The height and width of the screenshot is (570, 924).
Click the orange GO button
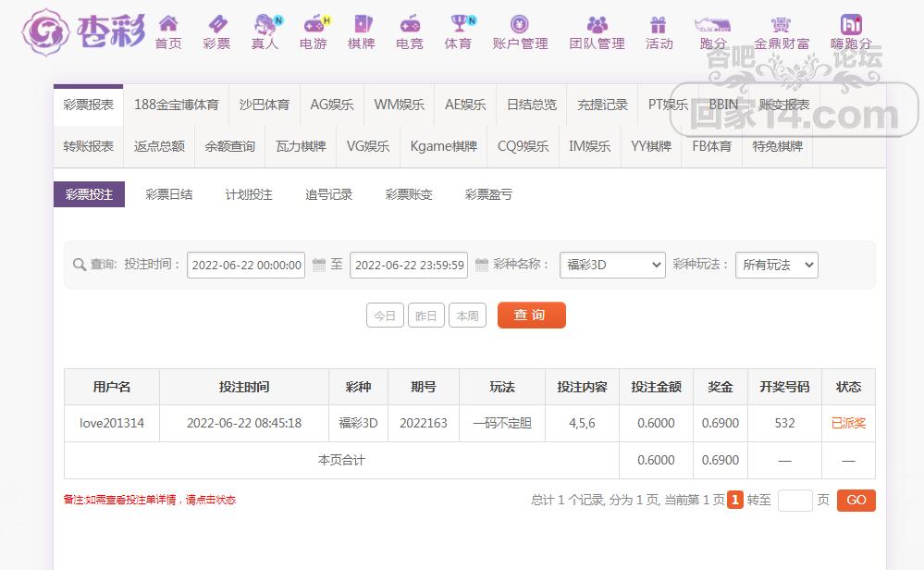[856, 501]
